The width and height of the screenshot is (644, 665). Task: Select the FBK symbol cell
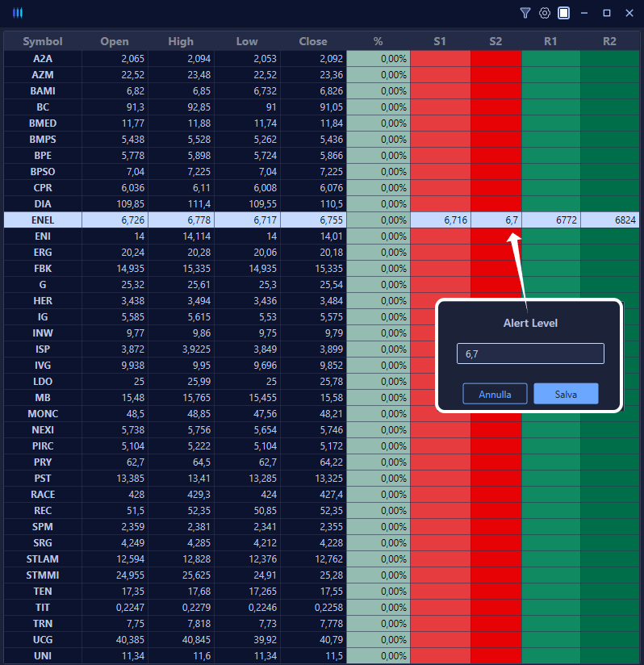(x=43, y=269)
